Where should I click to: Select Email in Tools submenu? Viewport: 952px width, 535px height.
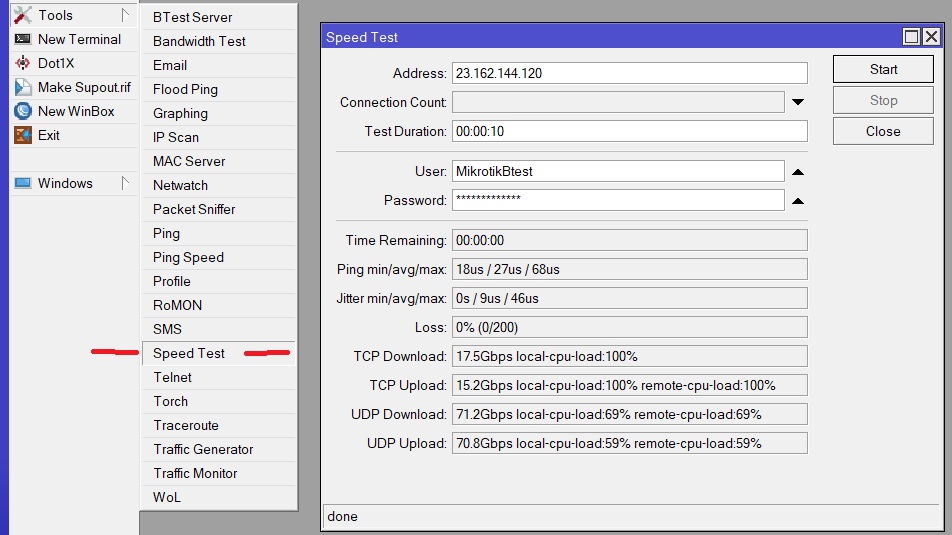coord(219,65)
